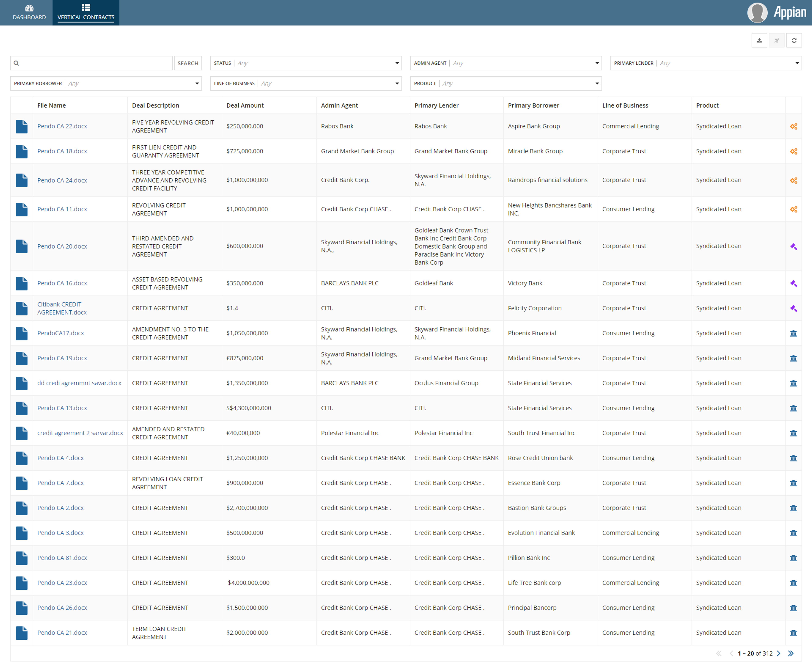Click the Appian logo
Screen dimensions: 812x669
pos(790,13)
